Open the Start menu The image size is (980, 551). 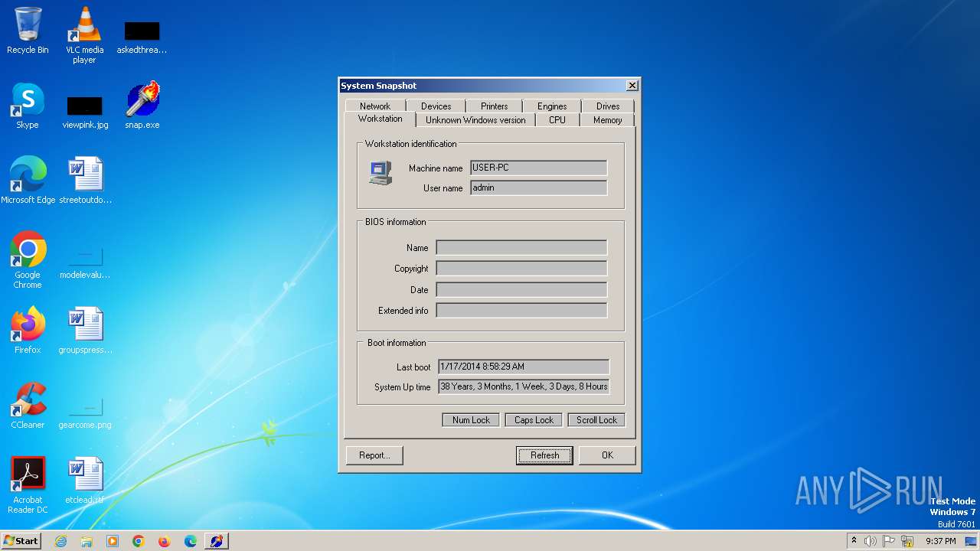point(21,541)
